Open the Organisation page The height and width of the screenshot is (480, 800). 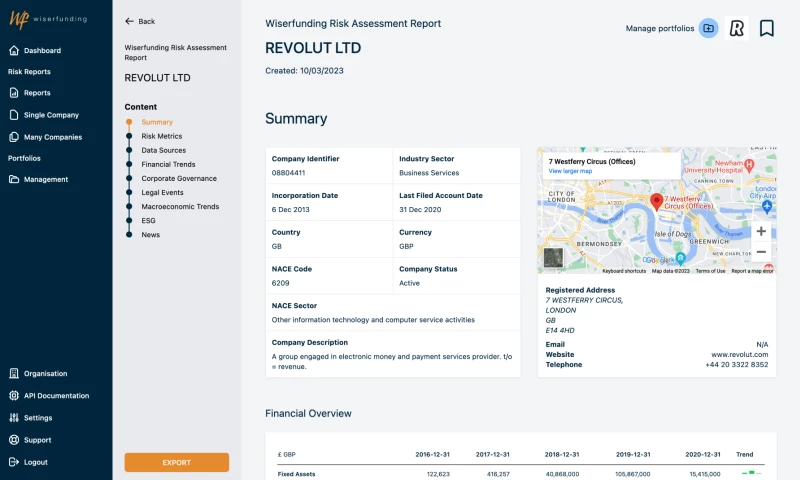tap(45, 373)
